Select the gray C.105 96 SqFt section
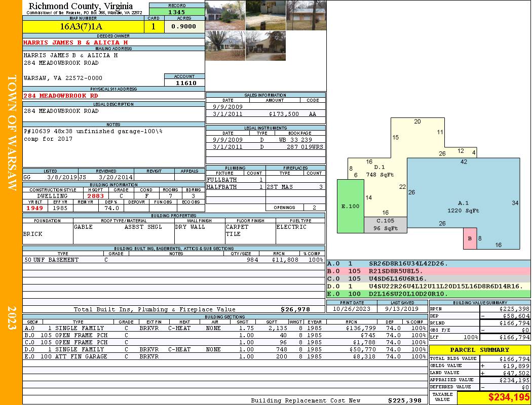Image resolution: width=532 pixels, height=405 pixels. (386, 225)
